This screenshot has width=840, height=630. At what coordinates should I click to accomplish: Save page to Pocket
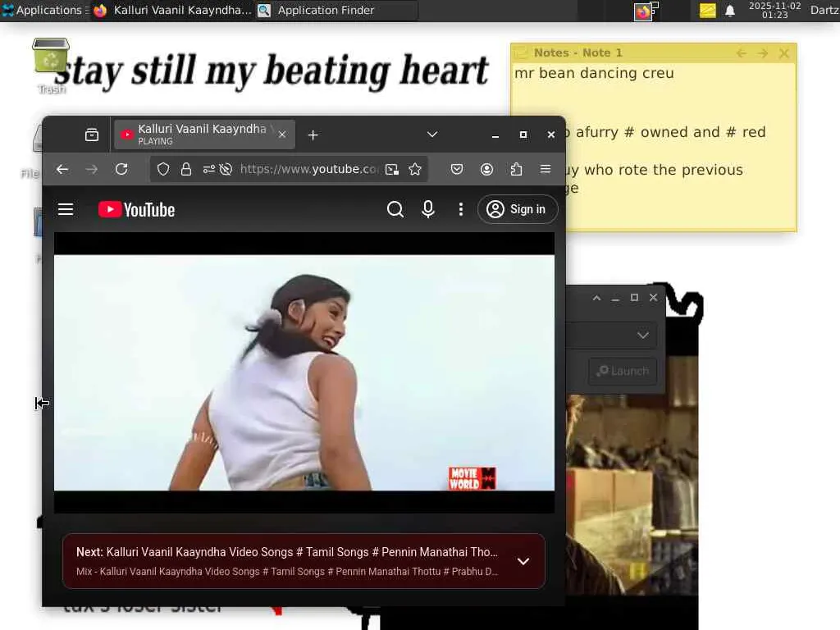(457, 169)
